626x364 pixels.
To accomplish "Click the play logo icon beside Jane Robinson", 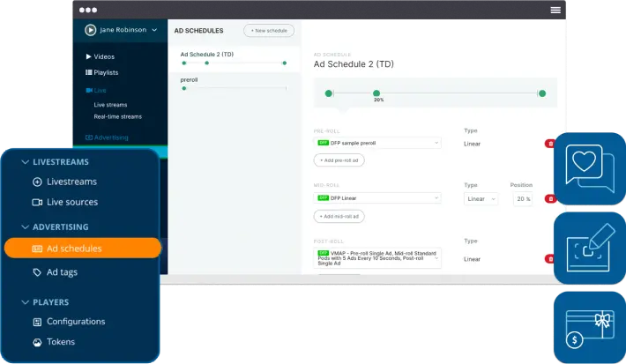I will pos(90,30).
